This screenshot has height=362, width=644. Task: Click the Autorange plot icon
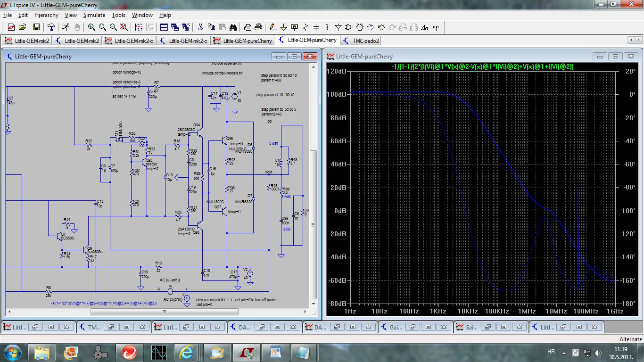click(x=139, y=27)
